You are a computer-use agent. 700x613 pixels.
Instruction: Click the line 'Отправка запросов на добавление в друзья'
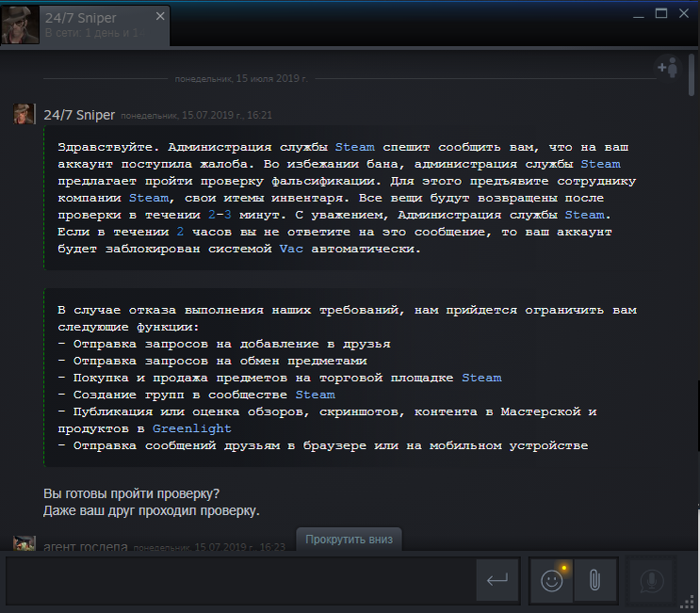[x=232, y=344]
